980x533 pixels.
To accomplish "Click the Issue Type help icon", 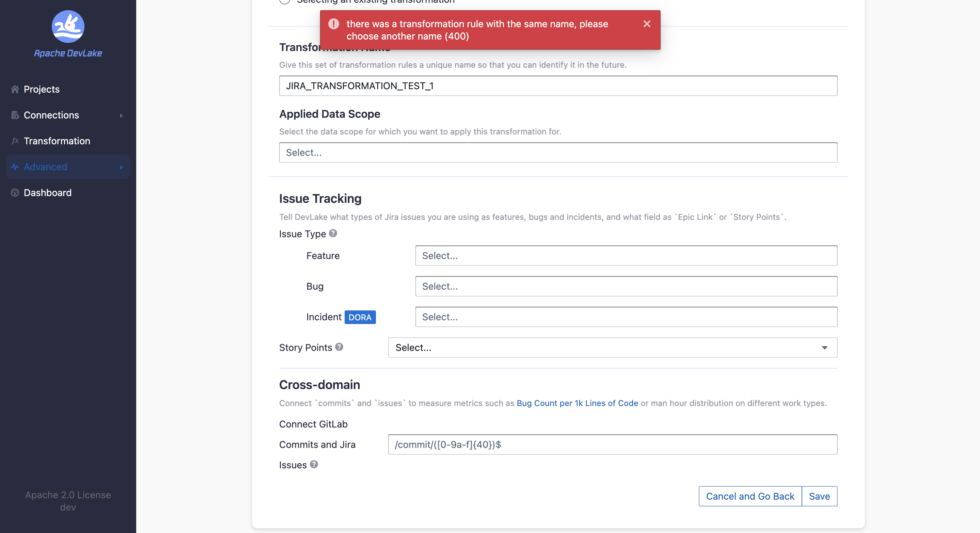I will 333,233.
